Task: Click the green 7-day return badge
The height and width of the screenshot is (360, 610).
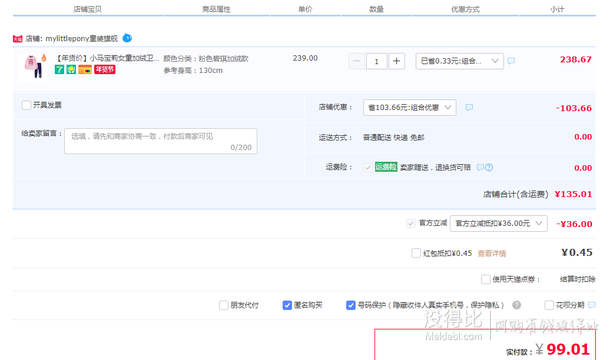Action: (x=59, y=70)
